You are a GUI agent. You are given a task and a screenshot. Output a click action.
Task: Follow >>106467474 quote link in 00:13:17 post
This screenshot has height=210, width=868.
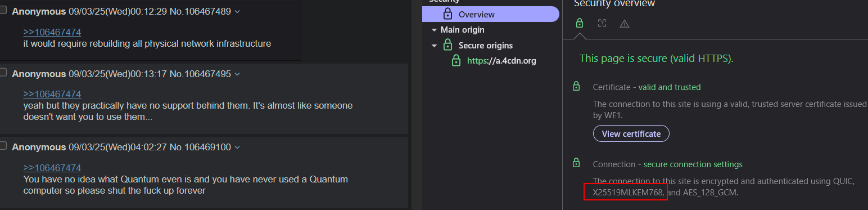coord(52,94)
